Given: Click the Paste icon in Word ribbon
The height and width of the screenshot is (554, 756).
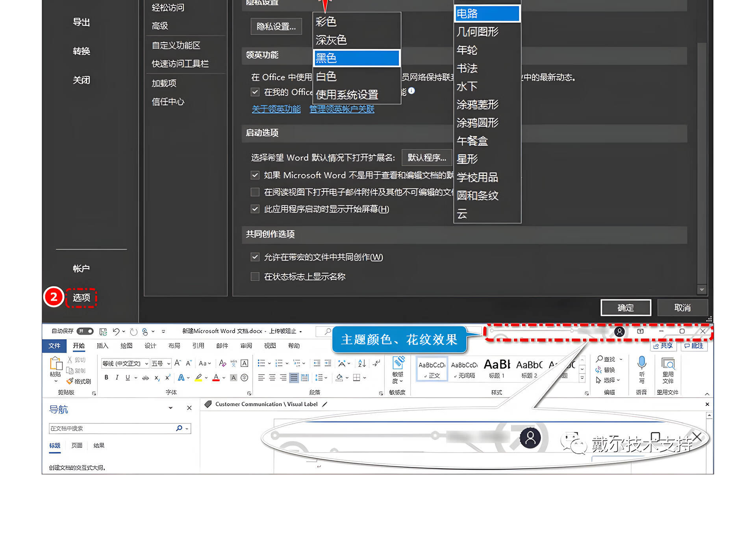Looking at the screenshot, I should (x=56, y=363).
